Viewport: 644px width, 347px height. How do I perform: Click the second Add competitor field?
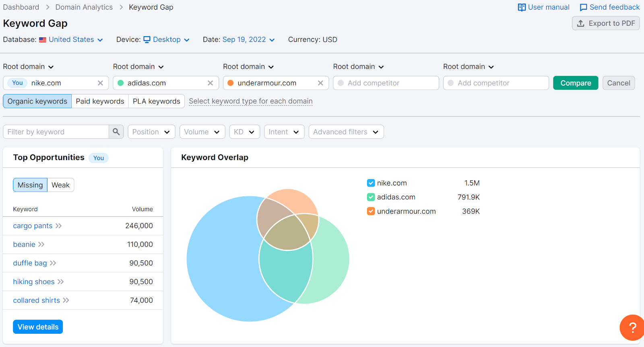click(496, 83)
